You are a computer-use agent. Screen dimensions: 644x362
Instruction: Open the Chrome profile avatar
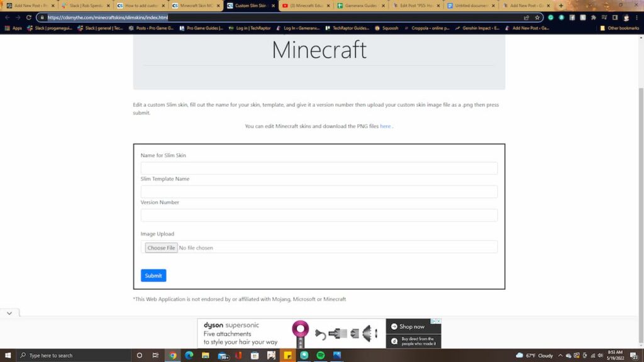(x=626, y=18)
